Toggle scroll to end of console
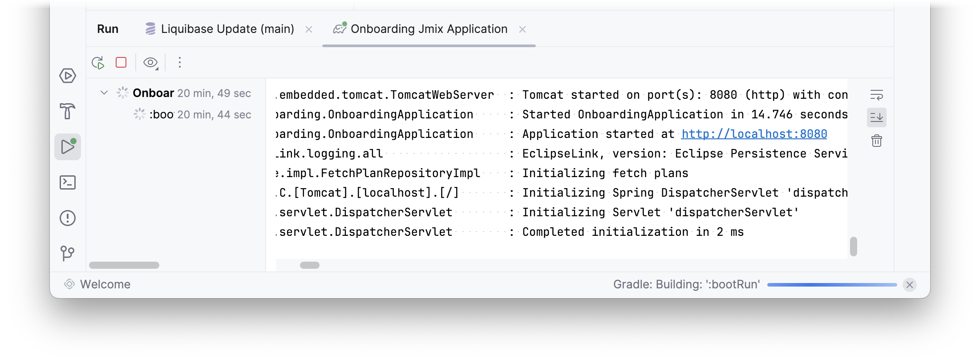Viewport: 980px width, 364px height. (x=876, y=117)
